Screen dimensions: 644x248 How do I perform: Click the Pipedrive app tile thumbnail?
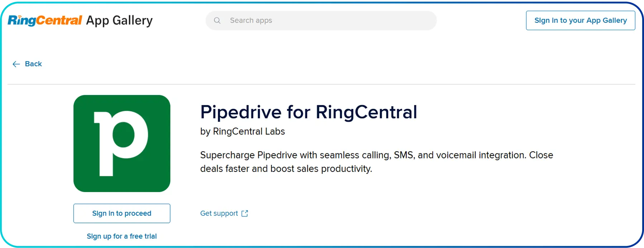(122, 143)
